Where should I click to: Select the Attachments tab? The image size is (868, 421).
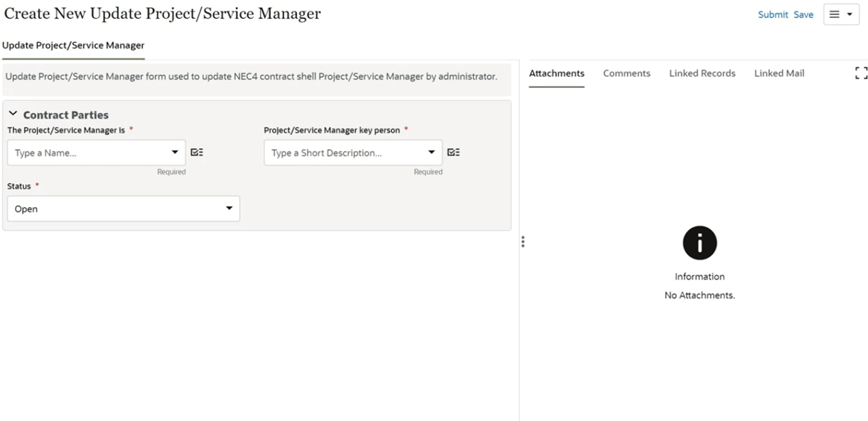click(556, 73)
